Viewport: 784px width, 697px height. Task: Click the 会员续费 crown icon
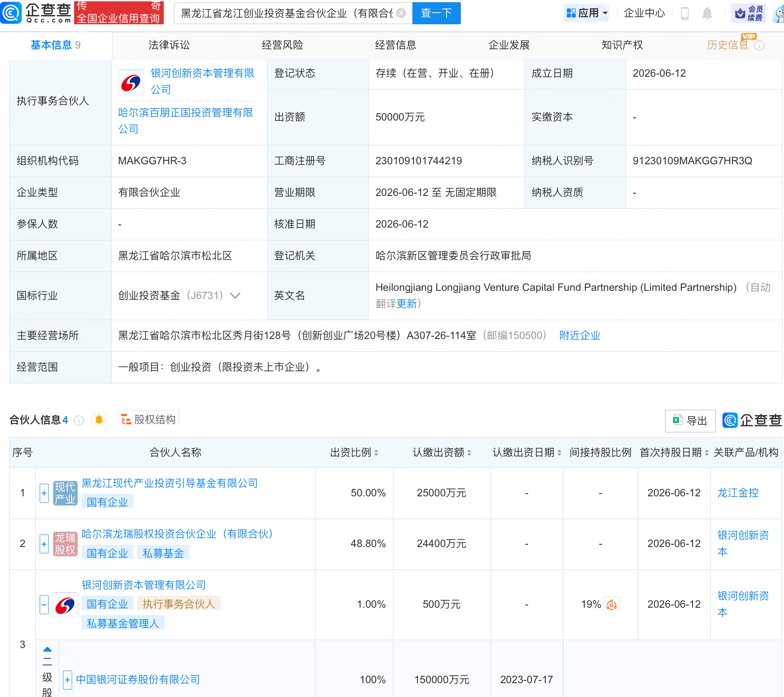tap(748, 13)
